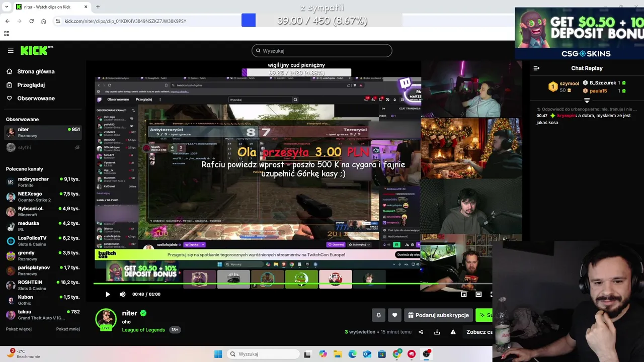Open a new browser tab
This screenshot has width=644, height=362.
coord(98,7)
